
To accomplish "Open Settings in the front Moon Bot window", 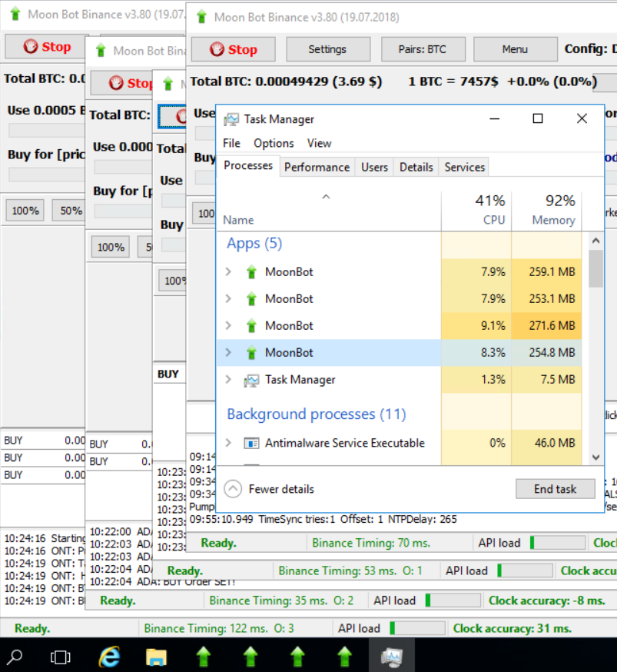I will click(328, 49).
